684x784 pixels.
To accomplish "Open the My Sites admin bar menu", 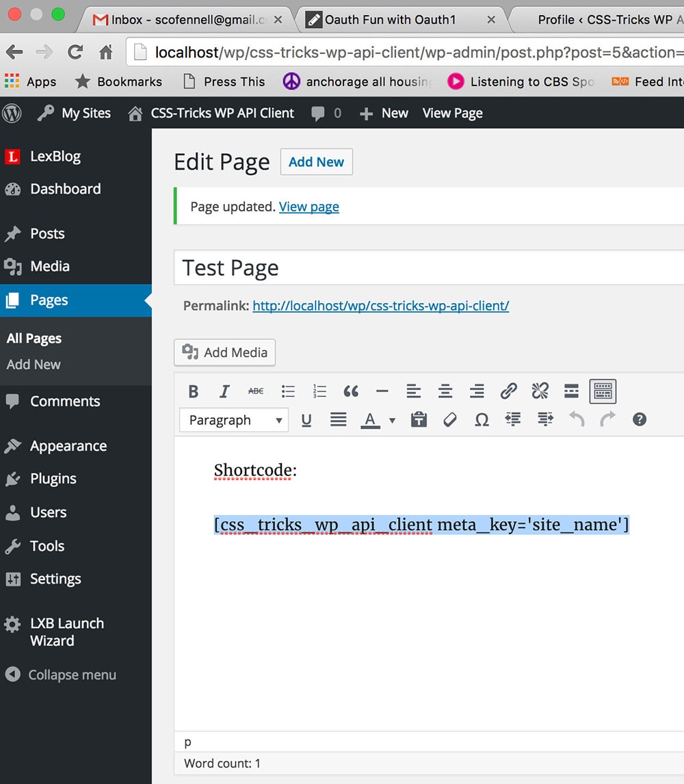I will 75,114.
